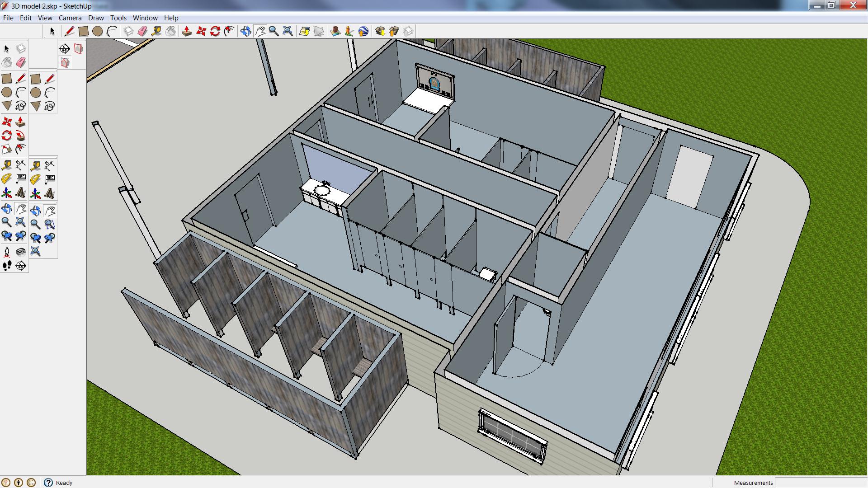This screenshot has width=868, height=488.
Task: Click the Measurements input box
Action: pyautogui.click(x=821, y=483)
